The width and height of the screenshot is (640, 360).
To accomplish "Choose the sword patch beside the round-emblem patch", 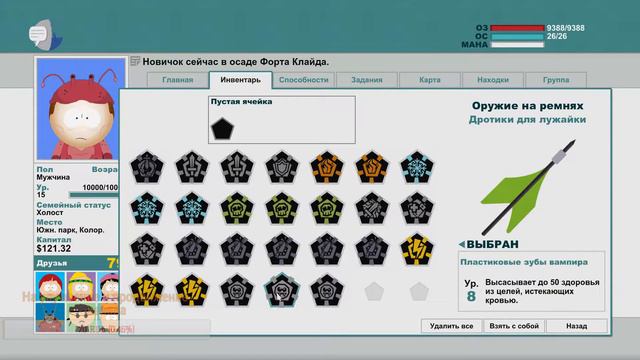I will point(192,167).
